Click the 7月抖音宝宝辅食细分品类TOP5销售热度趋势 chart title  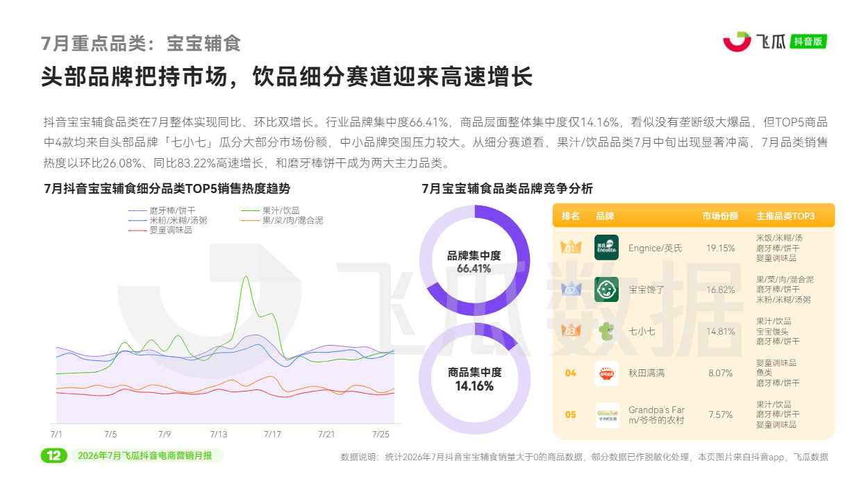tap(167, 188)
